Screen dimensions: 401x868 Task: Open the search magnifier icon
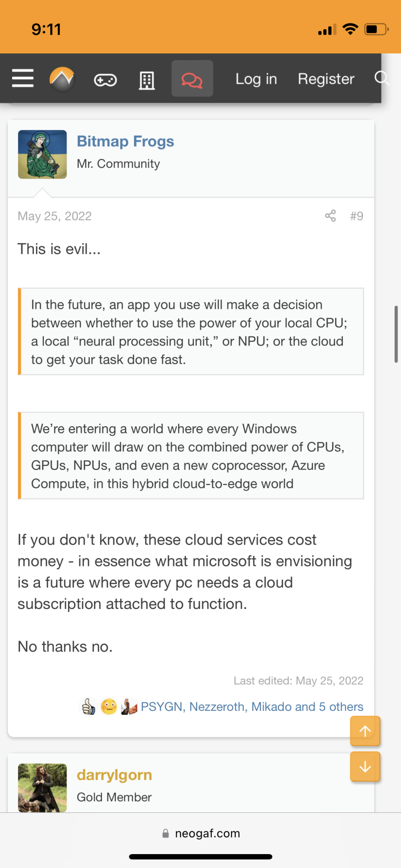pos(381,78)
